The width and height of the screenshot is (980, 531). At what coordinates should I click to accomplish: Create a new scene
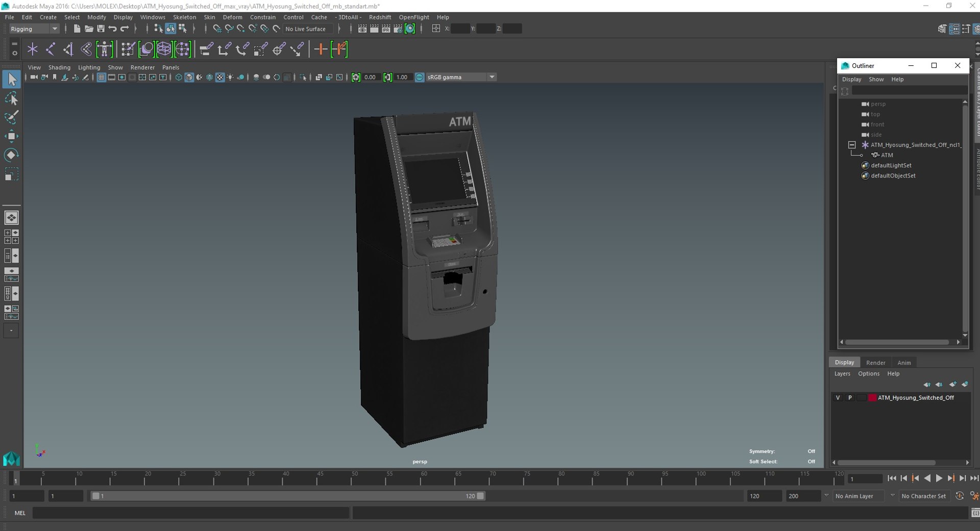[x=77, y=29]
